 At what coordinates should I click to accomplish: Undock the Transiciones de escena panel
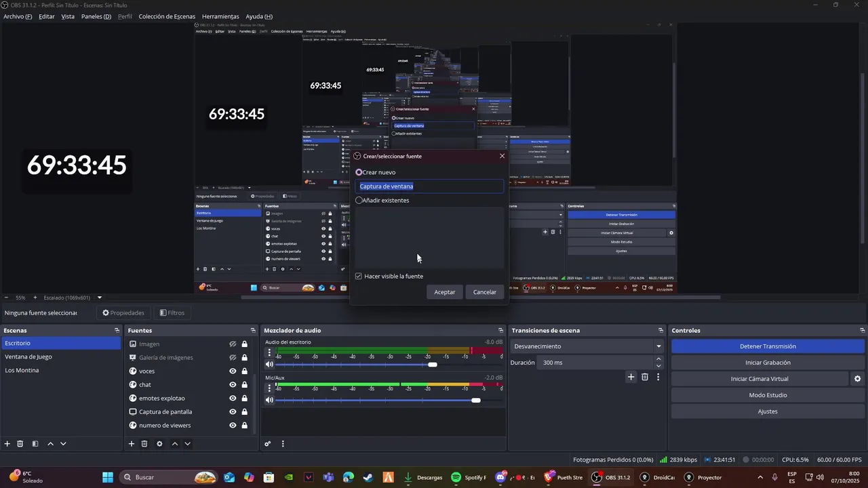[x=660, y=330]
